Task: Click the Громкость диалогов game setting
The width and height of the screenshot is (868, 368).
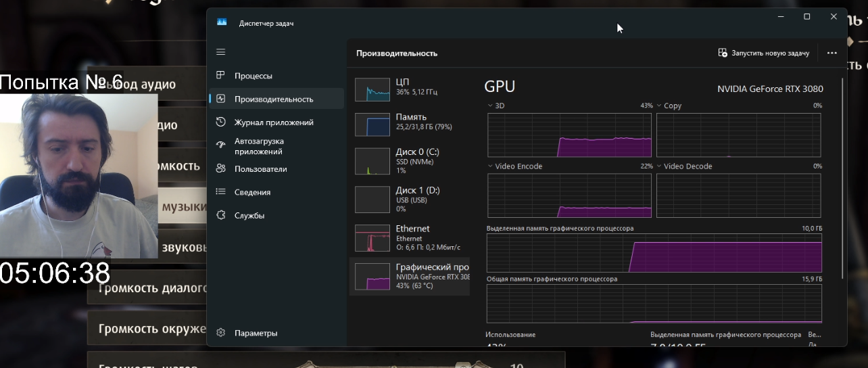Action: (x=147, y=289)
